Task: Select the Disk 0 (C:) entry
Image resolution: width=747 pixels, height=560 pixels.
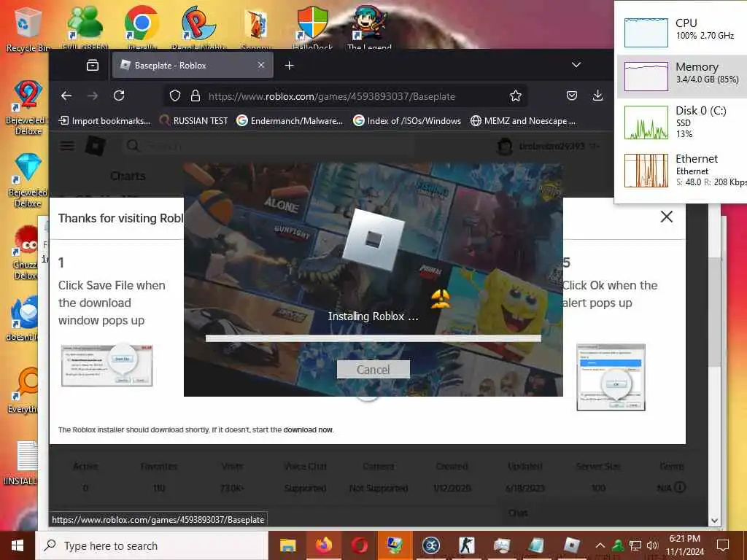Action: pos(682,122)
